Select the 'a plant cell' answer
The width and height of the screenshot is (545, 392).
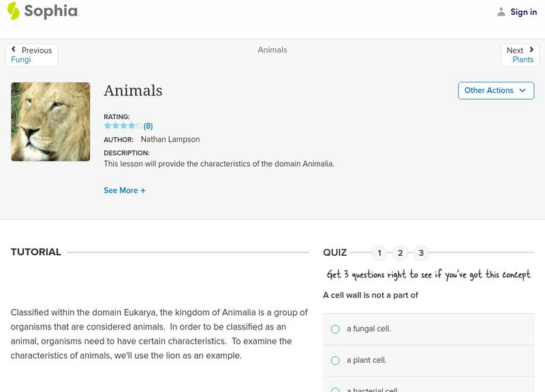[335, 361]
